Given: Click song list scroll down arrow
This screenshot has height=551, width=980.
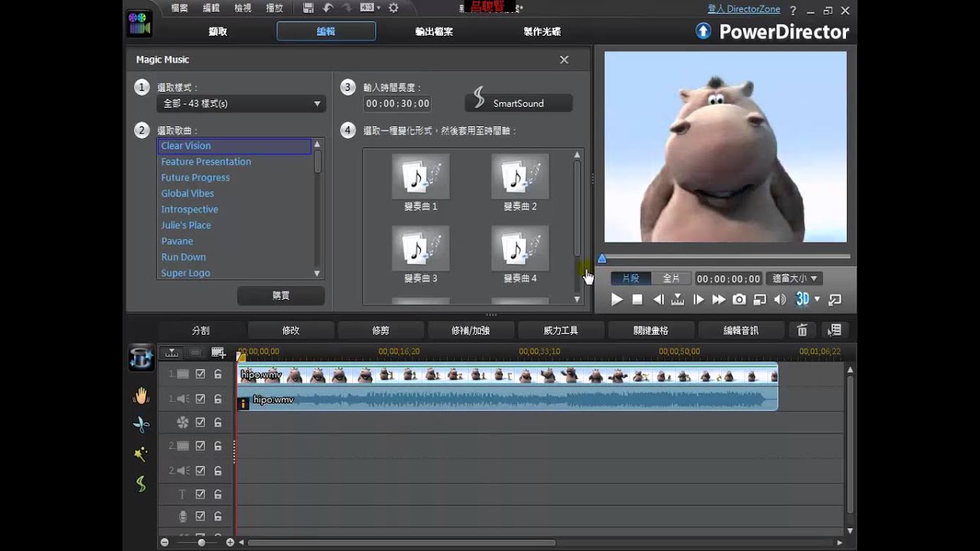Looking at the screenshot, I should [x=317, y=273].
